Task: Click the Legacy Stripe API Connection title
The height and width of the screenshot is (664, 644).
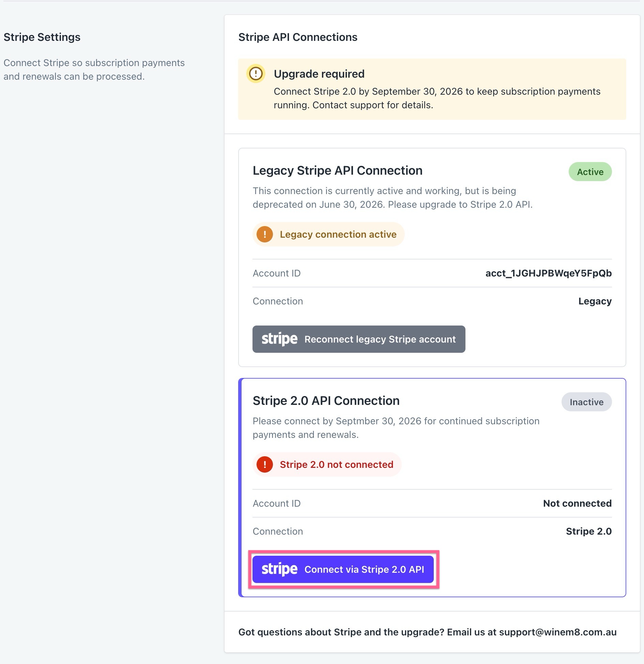Action: [x=338, y=170]
